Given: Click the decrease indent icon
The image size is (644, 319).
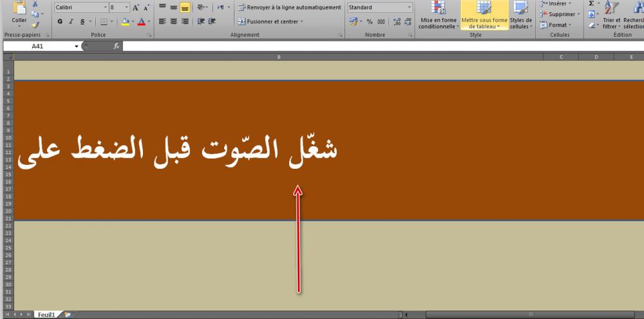Looking at the screenshot, I should 200,21.
